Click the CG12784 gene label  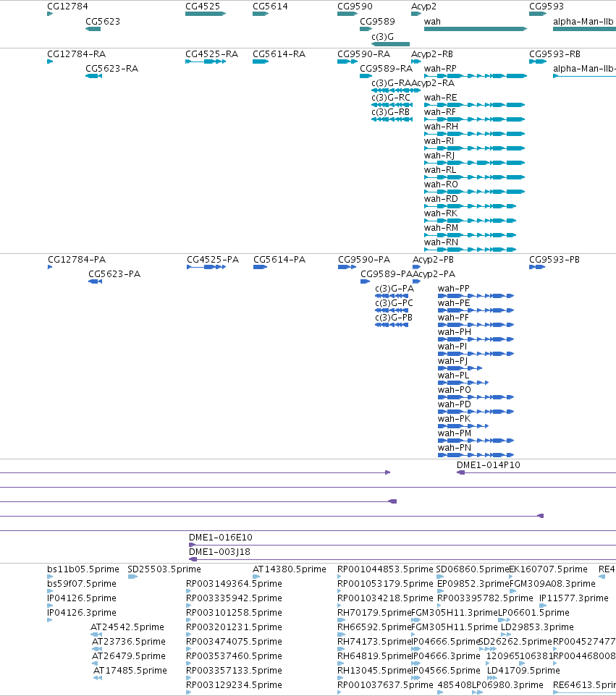[67, 7]
